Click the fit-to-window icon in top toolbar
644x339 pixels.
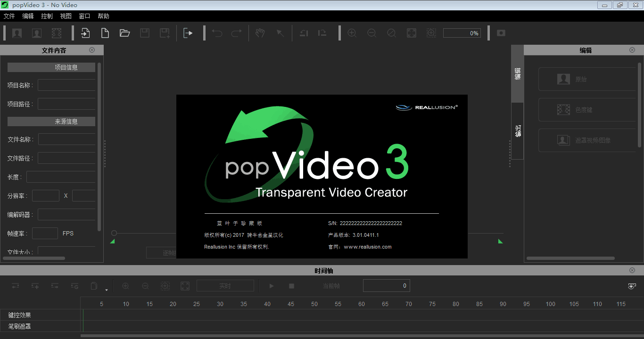point(412,33)
